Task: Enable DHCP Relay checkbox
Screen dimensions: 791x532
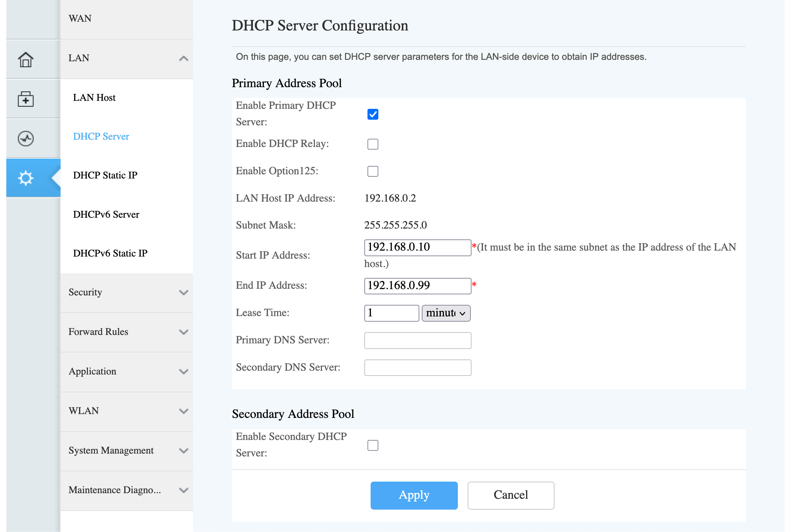Action: click(373, 144)
